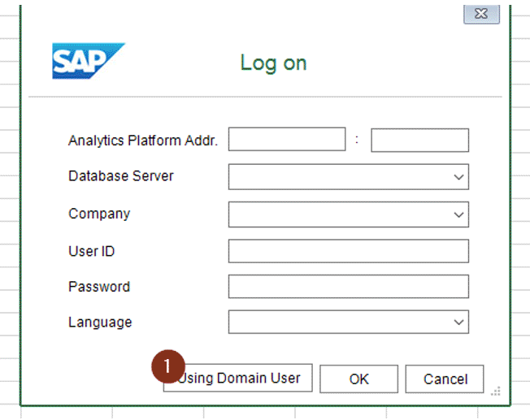The image size is (530, 420).
Task: Click the Database Server label
Action: [x=121, y=176]
